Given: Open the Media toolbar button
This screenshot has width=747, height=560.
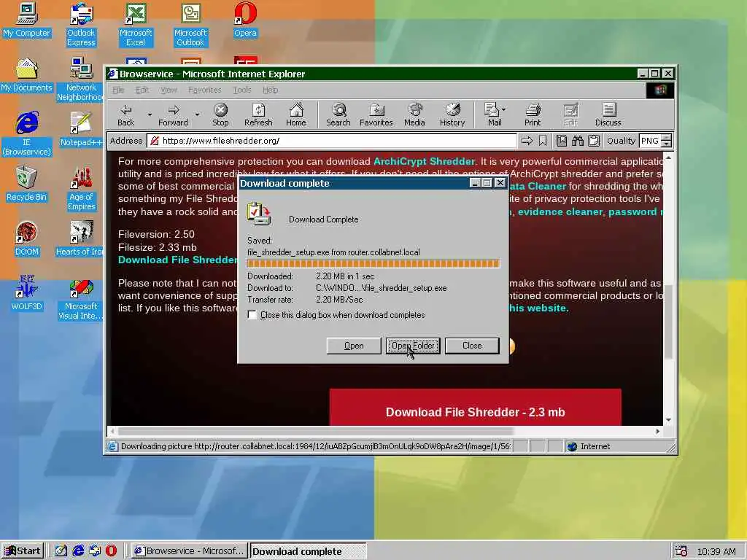Looking at the screenshot, I should pyautogui.click(x=414, y=115).
